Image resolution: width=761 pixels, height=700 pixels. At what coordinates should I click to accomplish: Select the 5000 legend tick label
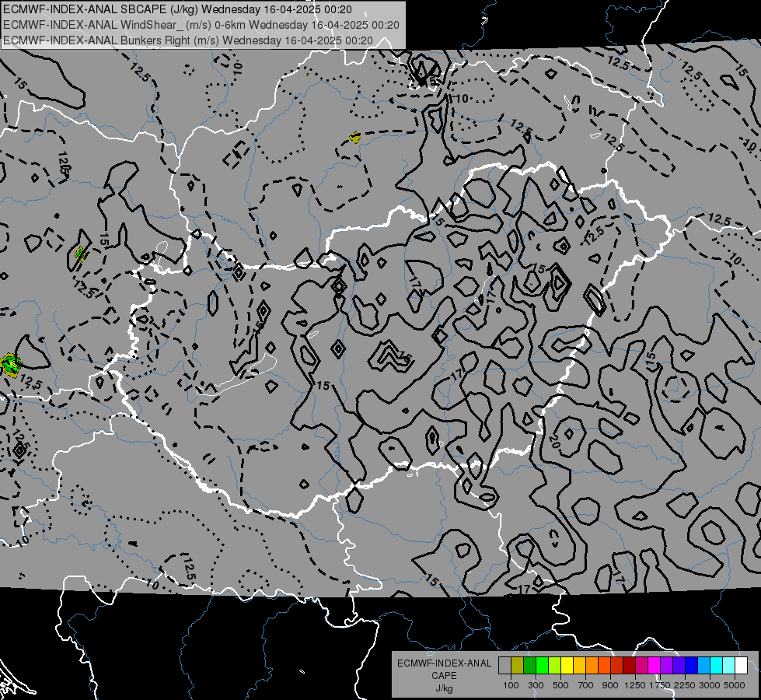pos(735,685)
